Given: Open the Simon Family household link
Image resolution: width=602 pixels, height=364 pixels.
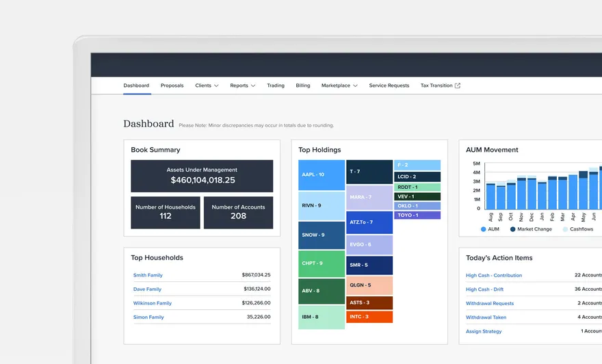Looking at the screenshot, I should pos(148,317).
